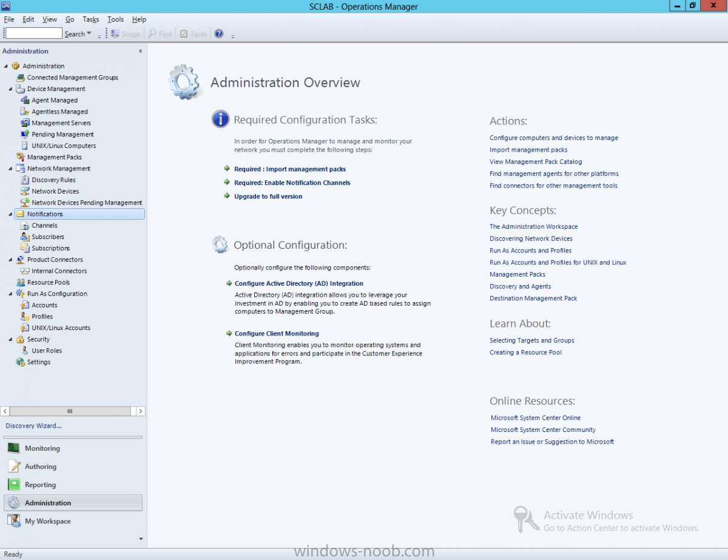This screenshot has height=560, width=728.
Task: Click the Management Servers icon
Action: [25, 123]
